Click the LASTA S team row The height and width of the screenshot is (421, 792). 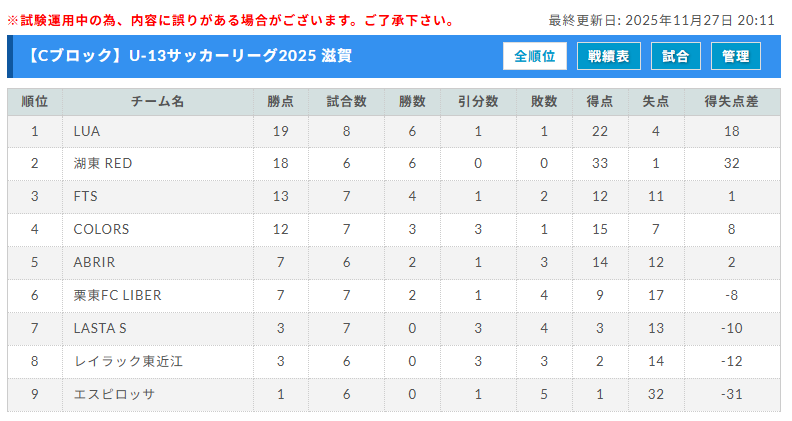100,328
